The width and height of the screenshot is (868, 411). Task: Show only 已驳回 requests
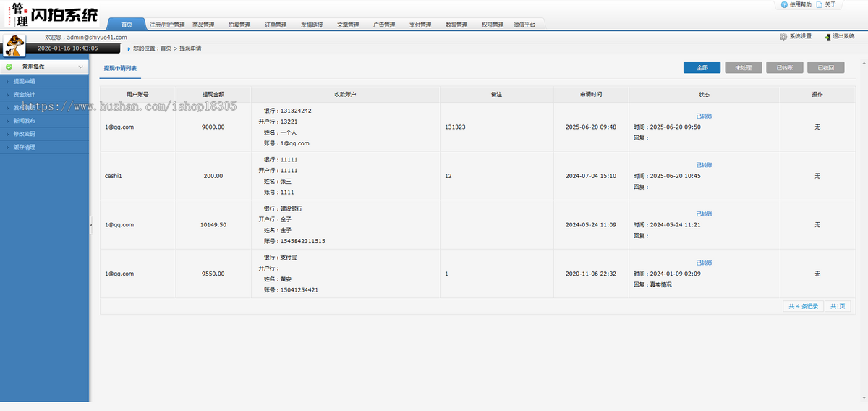tap(826, 67)
